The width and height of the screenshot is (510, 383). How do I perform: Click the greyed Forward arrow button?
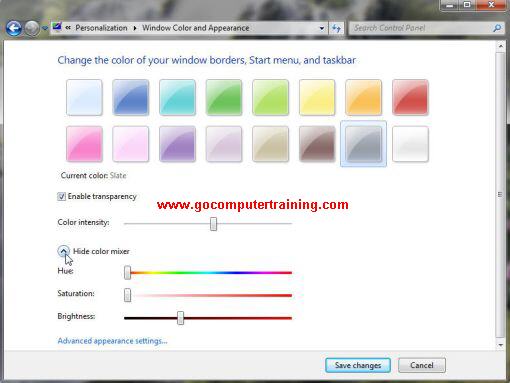click(x=32, y=28)
